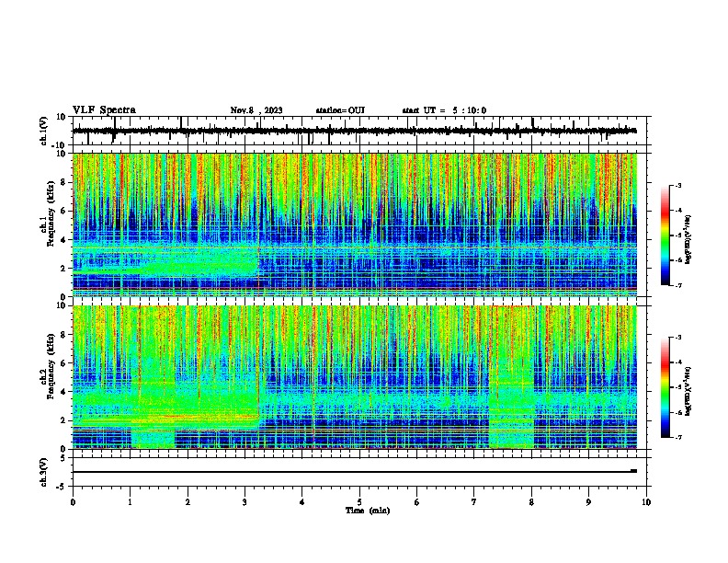Click time axis tick label "9"
This screenshot has height=563, width=728.
588,502
